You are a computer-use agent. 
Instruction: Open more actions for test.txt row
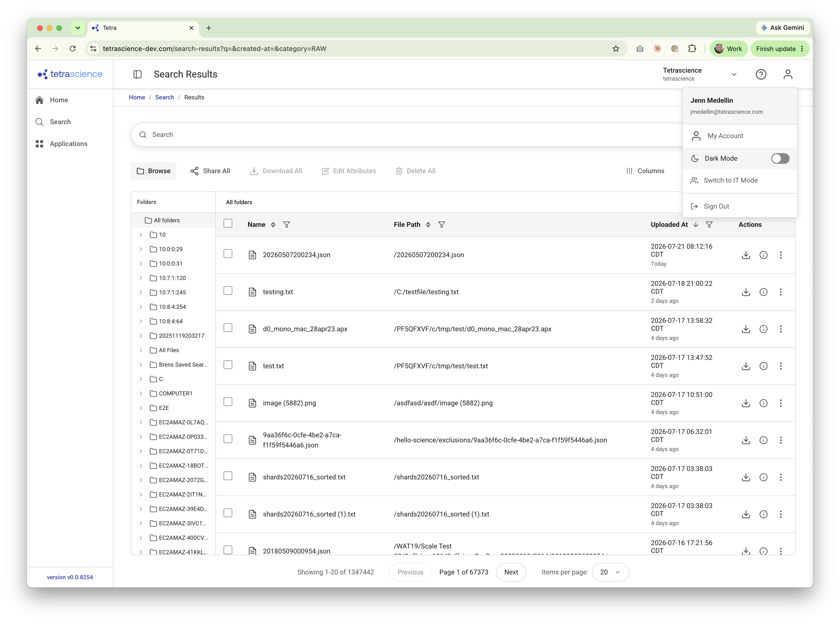780,366
